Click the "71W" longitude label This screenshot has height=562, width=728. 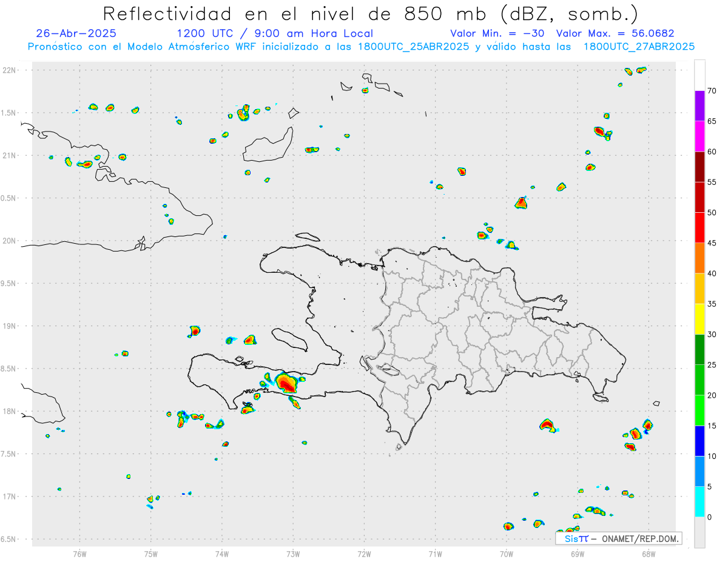pos(436,554)
